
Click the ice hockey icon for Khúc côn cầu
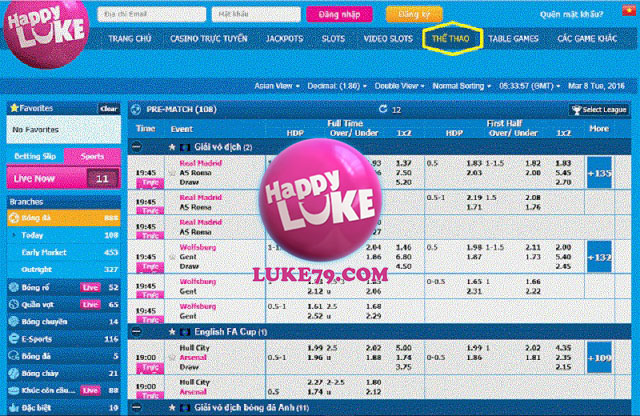[x=14, y=390]
